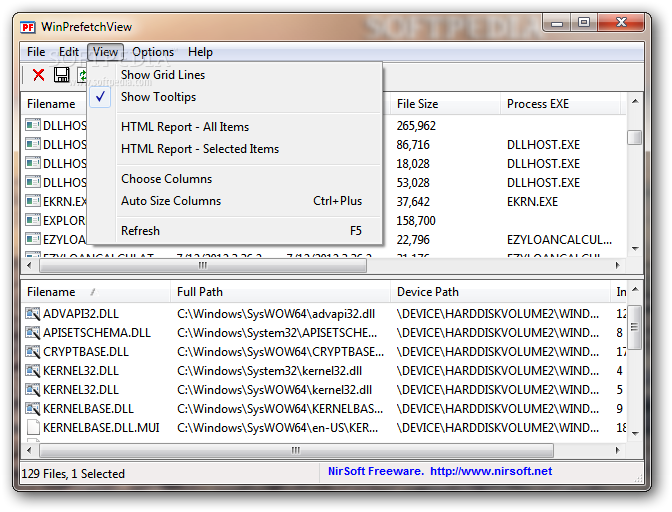Open the Edit menu
Viewport: 672px width, 512px height.
[69, 52]
